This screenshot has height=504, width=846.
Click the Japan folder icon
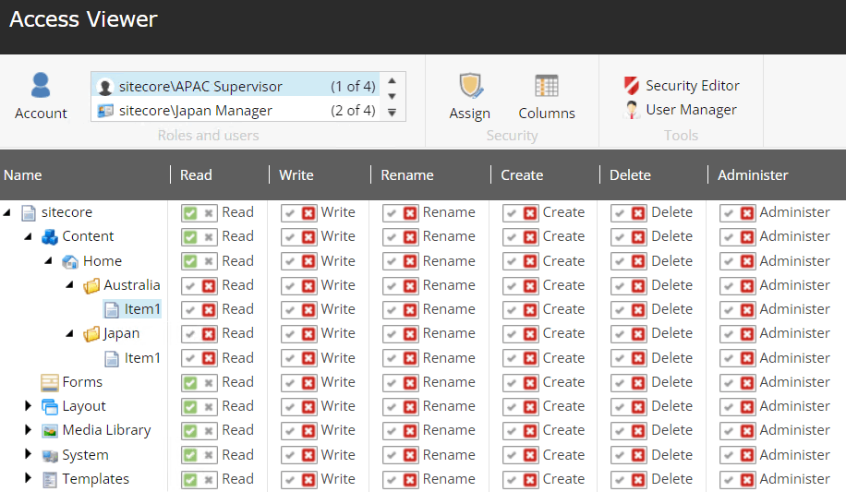point(91,334)
